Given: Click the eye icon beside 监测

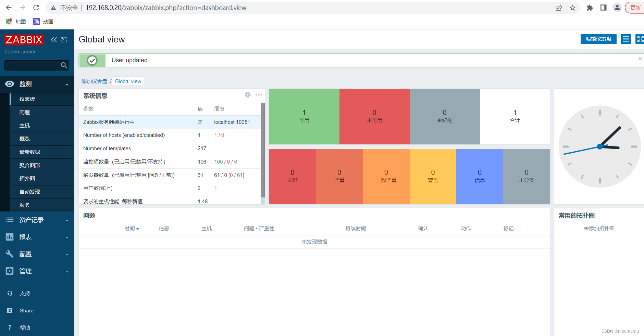Looking at the screenshot, I should click(x=10, y=84).
